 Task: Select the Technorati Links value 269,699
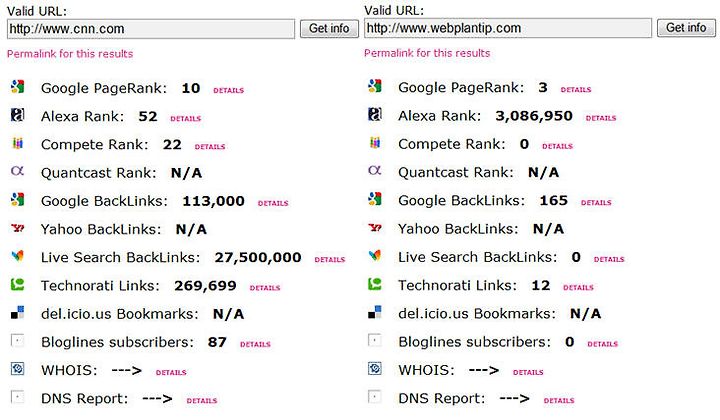tap(205, 286)
